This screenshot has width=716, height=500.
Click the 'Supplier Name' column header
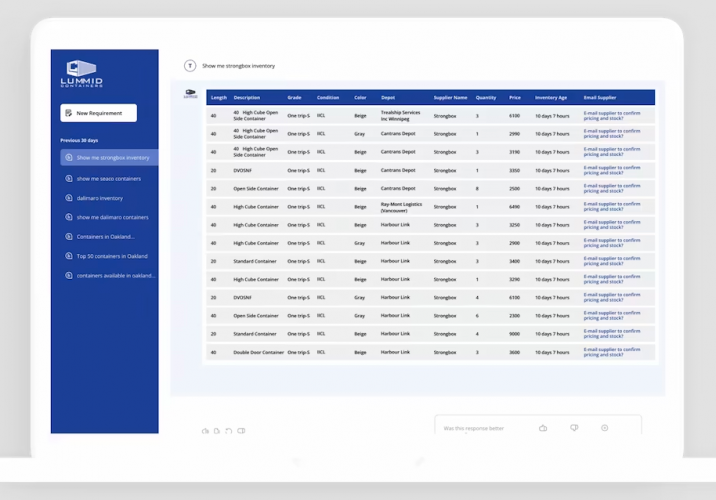pyautogui.click(x=450, y=98)
